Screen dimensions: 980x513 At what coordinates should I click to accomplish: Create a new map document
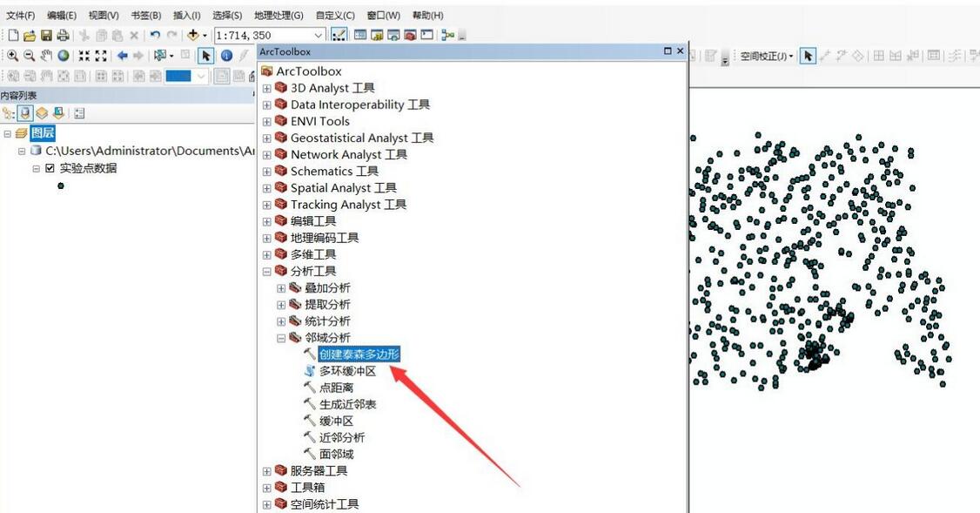coord(13,36)
